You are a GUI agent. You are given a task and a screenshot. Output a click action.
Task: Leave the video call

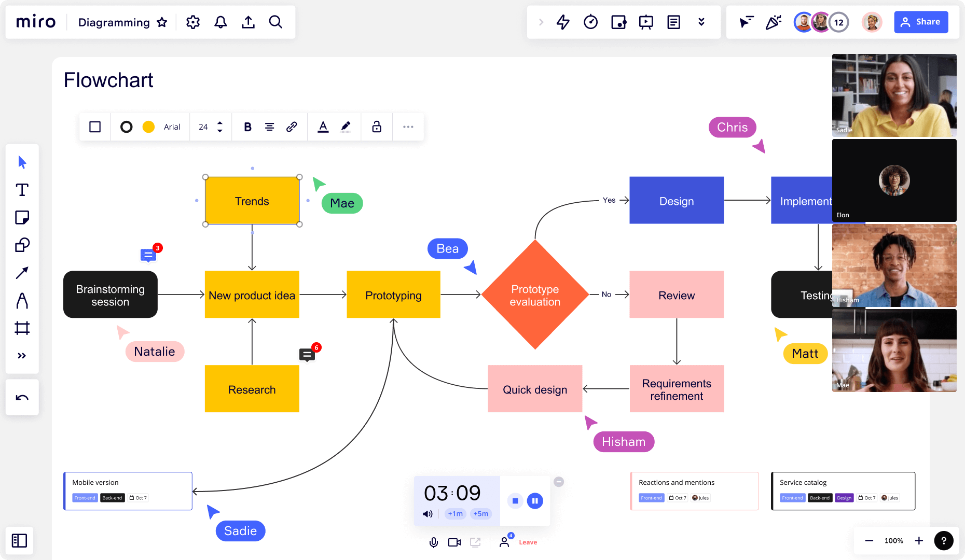coord(528,542)
